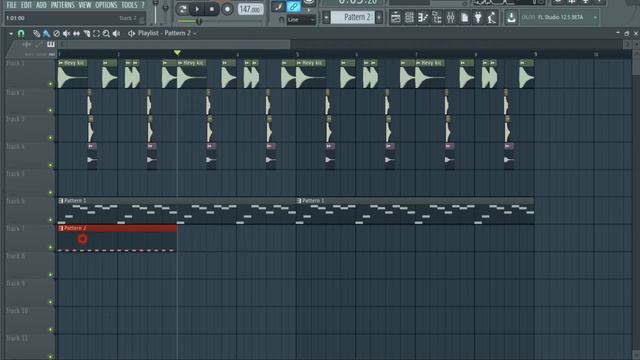Toggle playlist snap with green magnet icon
The image size is (640, 360).
coord(21,33)
